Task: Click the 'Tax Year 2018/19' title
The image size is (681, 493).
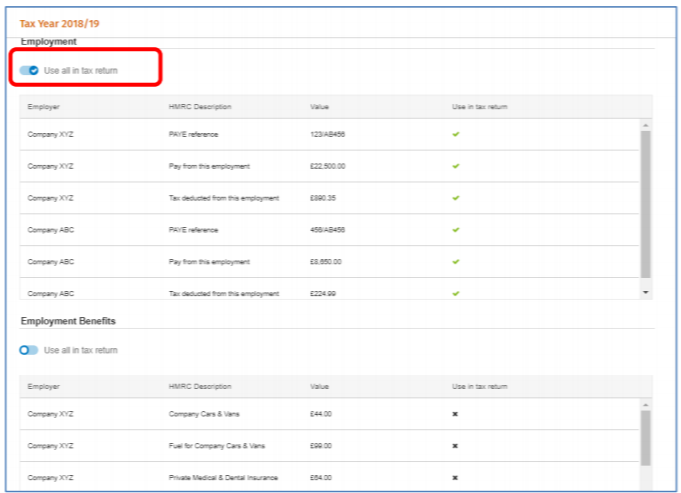Action: pyautogui.click(x=60, y=23)
